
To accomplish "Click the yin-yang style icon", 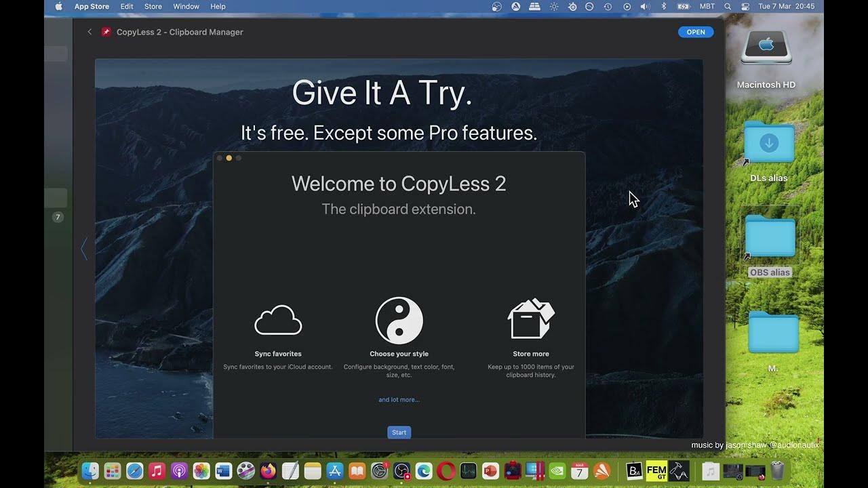I will pos(399,320).
